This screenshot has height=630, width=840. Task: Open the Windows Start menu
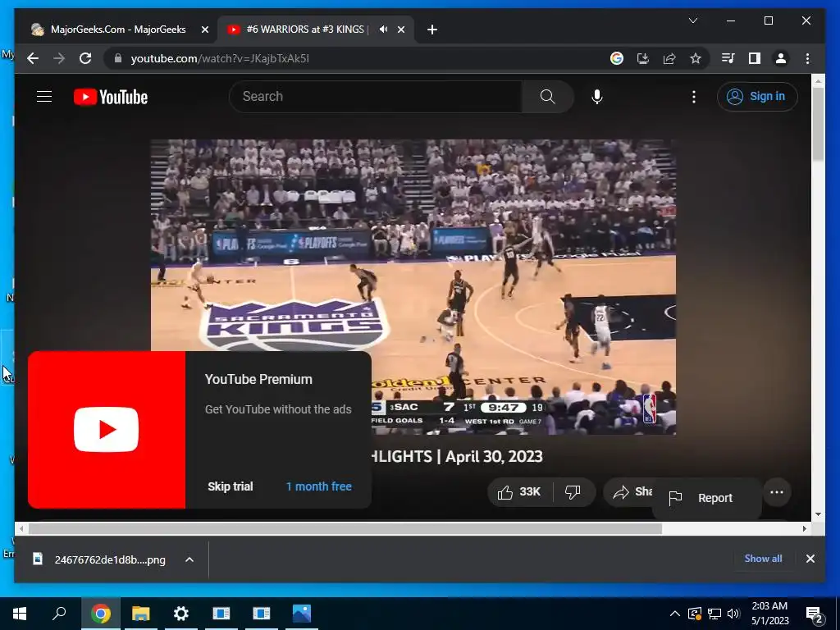point(20,614)
